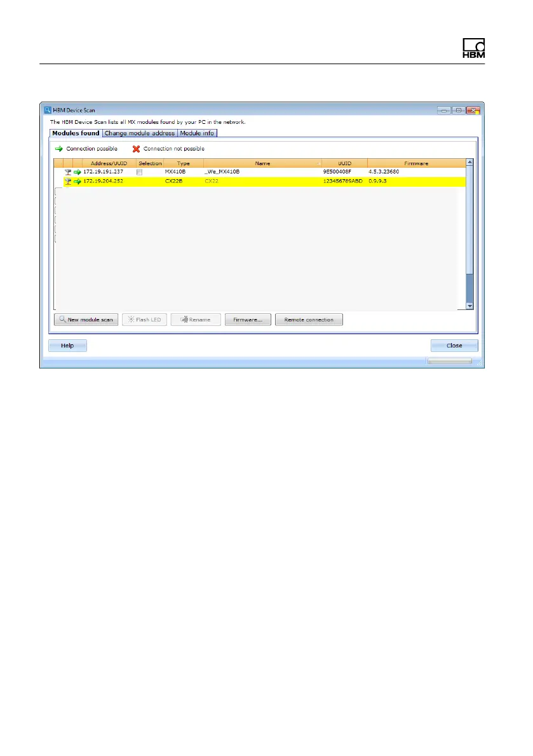Click the type cell MX410B
The image size is (533, 756).
[x=175, y=172]
